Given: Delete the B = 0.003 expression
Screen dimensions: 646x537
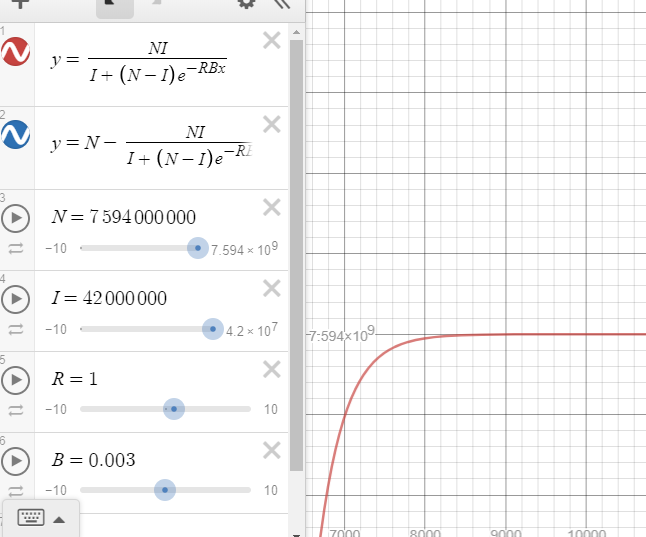Looking at the screenshot, I should pos(271,450).
